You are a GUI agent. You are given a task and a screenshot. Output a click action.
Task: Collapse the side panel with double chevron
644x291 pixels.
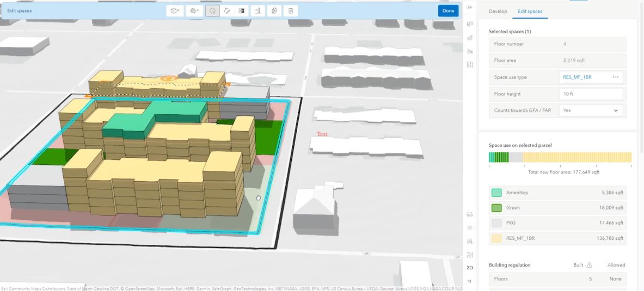(x=470, y=8)
